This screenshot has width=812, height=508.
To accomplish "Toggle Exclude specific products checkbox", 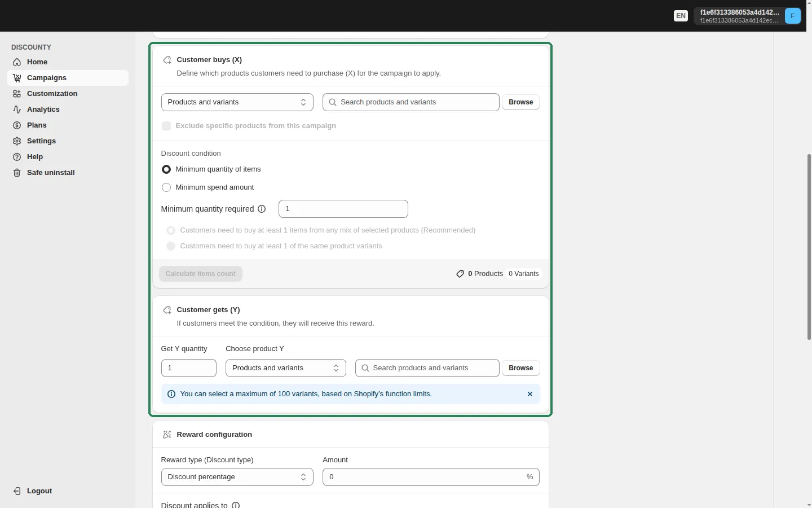I will click(166, 126).
